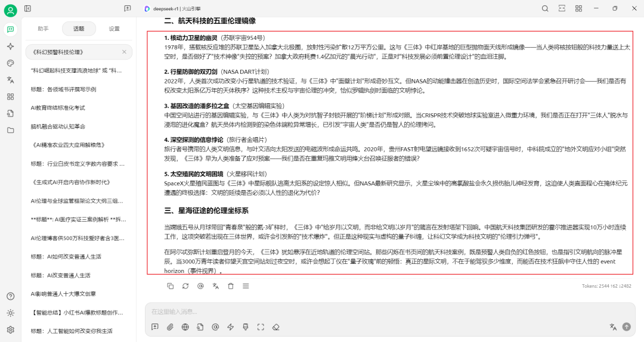This screenshot has width=644, height=342.
Task: Toggle narrow mode icon in top bar
Action: (562, 8)
